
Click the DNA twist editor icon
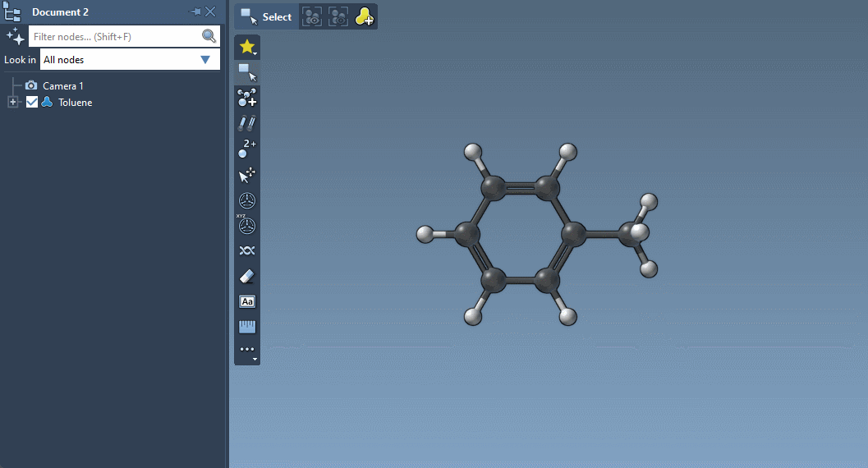click(247, 250)
